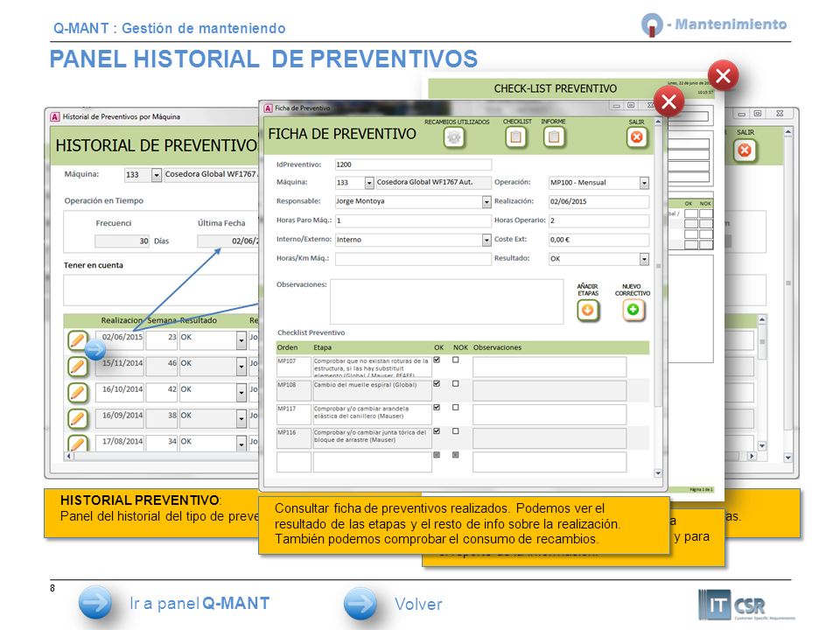Click the empty Horas/Km Máq. field

pyautogui.click(x=413, y=259)
